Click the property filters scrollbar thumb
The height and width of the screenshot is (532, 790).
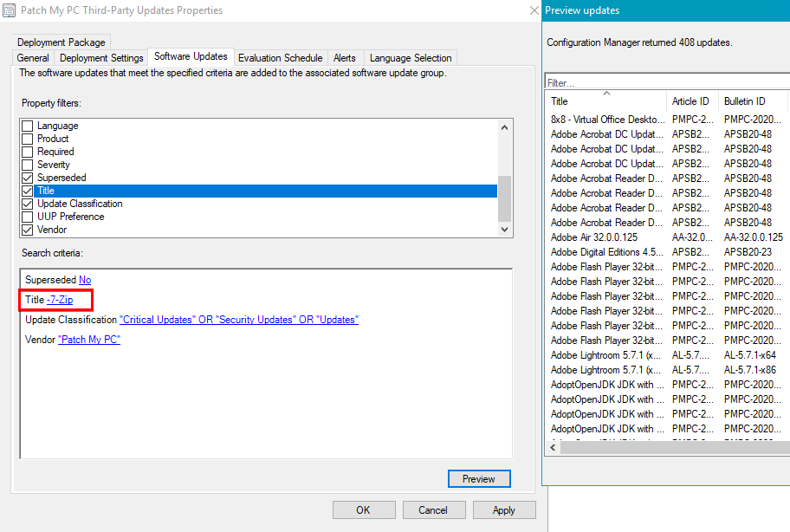(504, 198)
